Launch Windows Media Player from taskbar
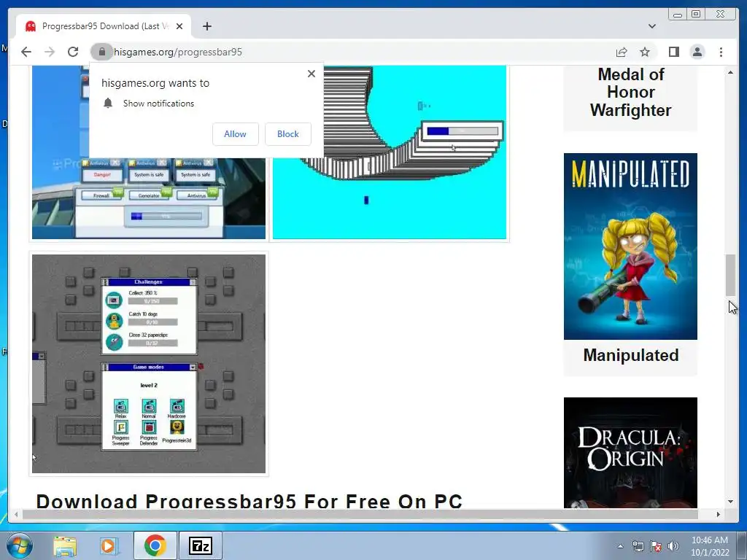Screen dimensions: 747x560 [109, 545]
